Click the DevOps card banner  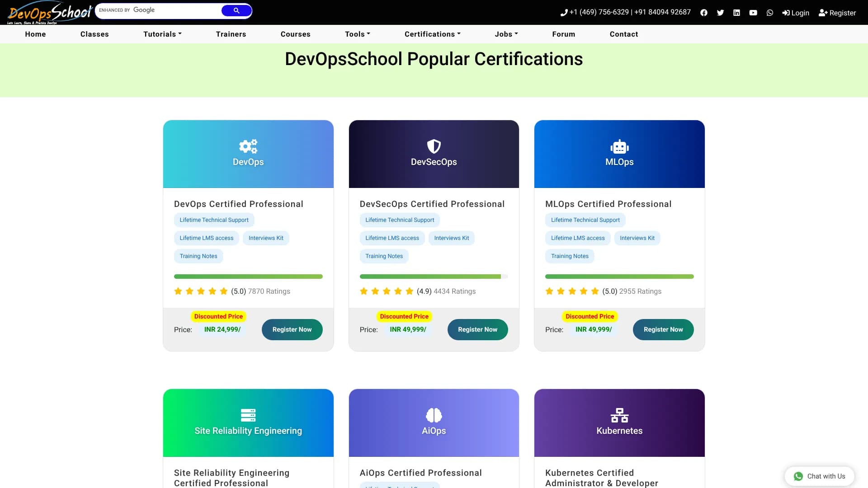tap(248, 154)
